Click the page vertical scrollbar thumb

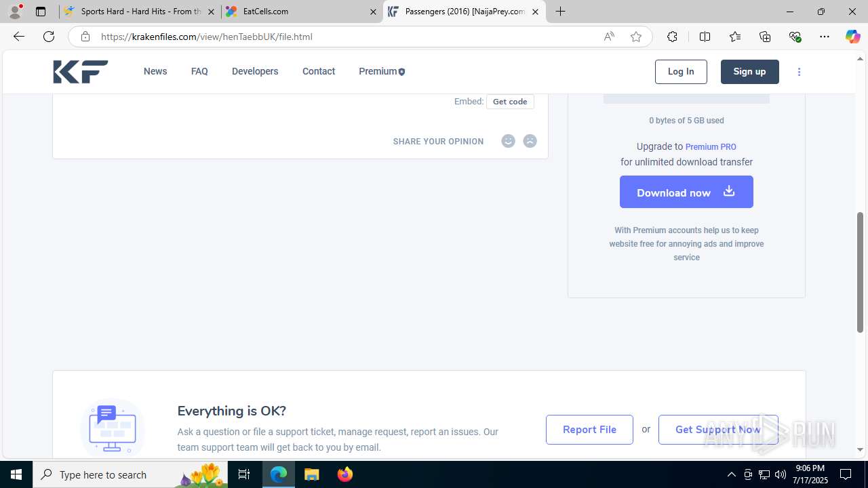(x=861, y=272)
